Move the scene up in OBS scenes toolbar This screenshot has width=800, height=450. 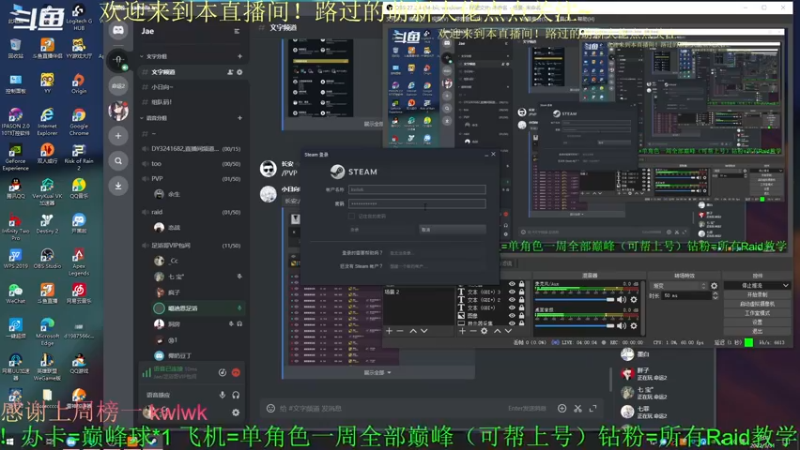[413, 331]
